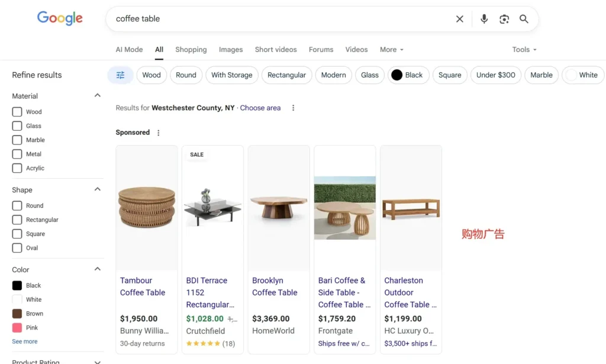This screenshot has width=606, height=364.
Task: Open the all filters slider icon
Action: coord(120,75)
